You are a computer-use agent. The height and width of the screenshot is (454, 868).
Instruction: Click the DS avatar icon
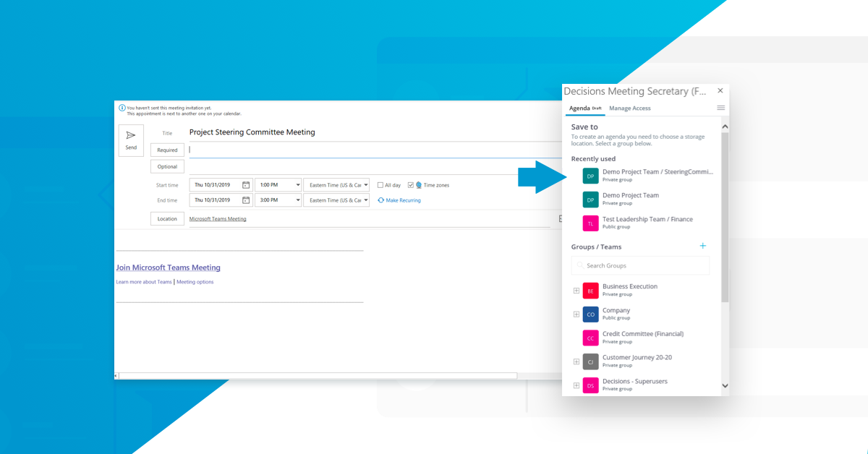tap(590, 385)
